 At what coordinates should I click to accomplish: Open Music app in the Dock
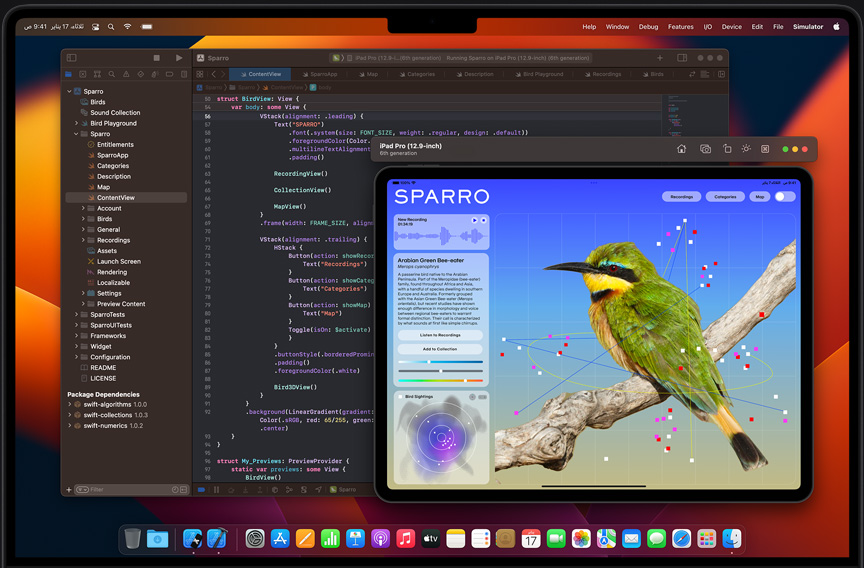[405, 539]
